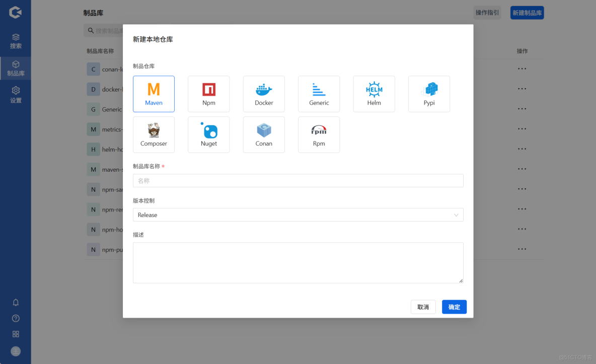Screen dimensions: 596x364
Task: Click the 操作指引 guide button
Action: [x=487, y=12]
